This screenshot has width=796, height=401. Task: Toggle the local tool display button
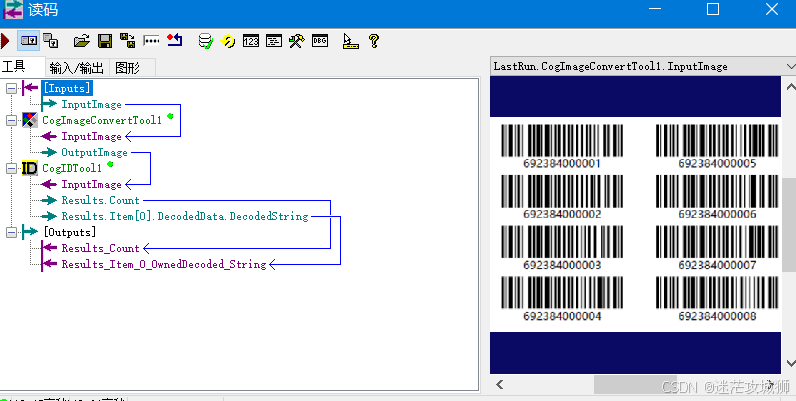click(28, 41)
